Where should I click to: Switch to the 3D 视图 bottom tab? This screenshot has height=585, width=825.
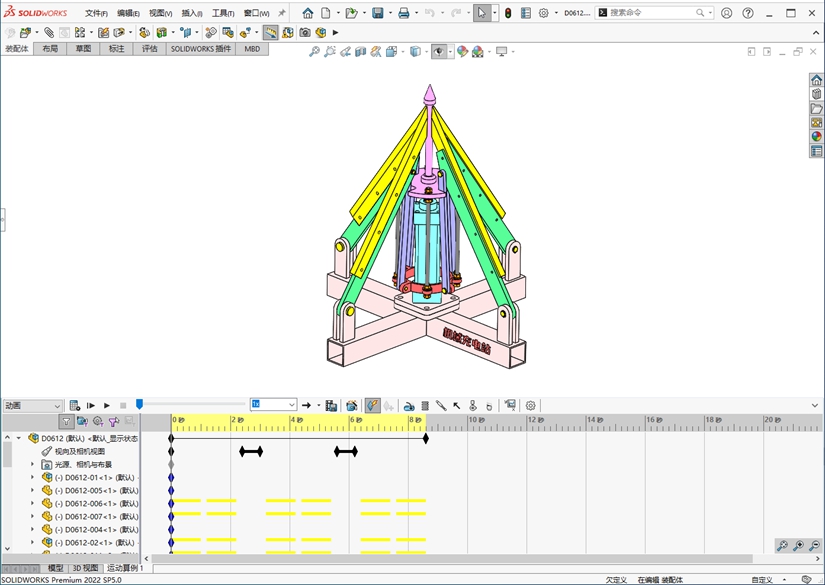point(85,568)
